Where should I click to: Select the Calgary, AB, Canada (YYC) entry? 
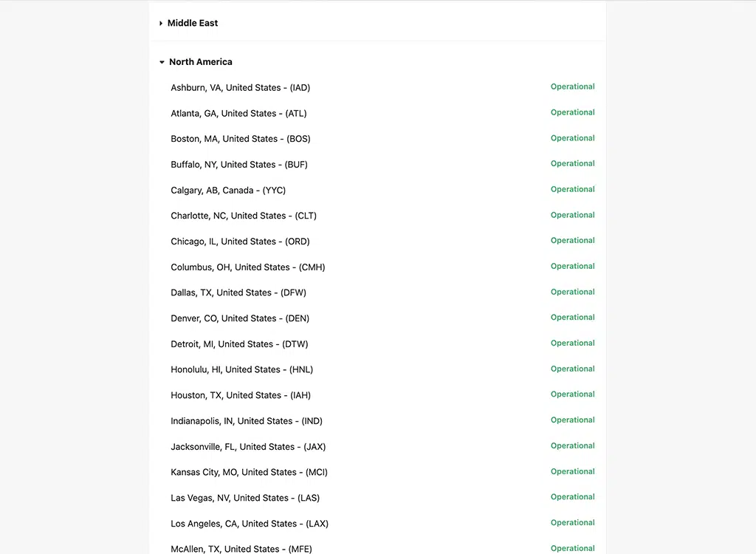(x=228, y=191)
